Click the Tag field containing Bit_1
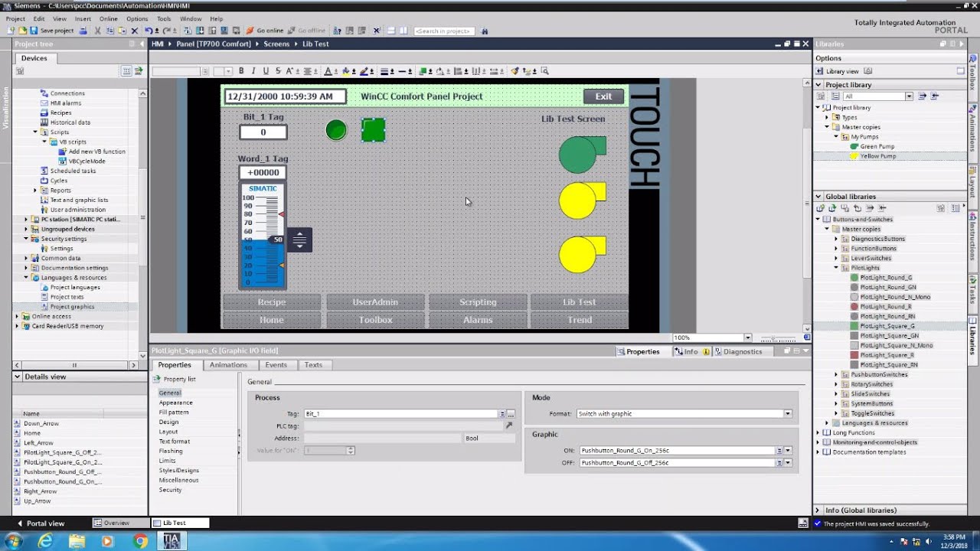980x551 pixels. pos(402,414)
